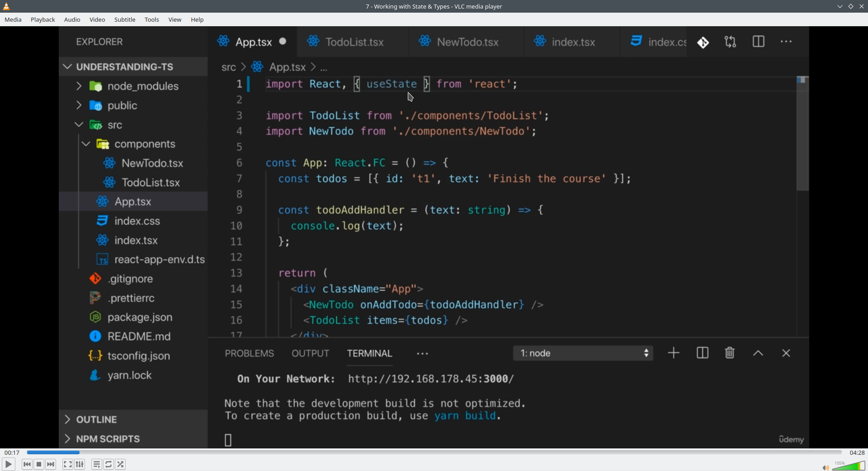Click the VLC play button
Viewport: 868px width, 471px height.
pos(8,464)
